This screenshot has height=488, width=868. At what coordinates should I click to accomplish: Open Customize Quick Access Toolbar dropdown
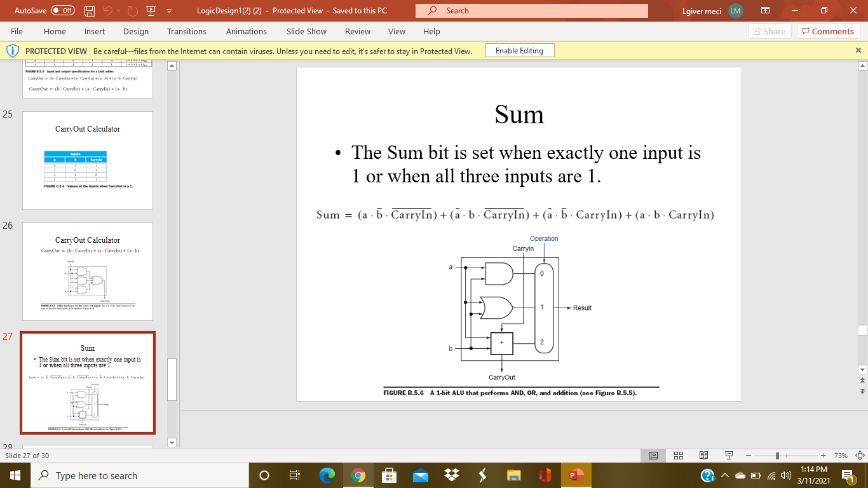click(169, 11)
